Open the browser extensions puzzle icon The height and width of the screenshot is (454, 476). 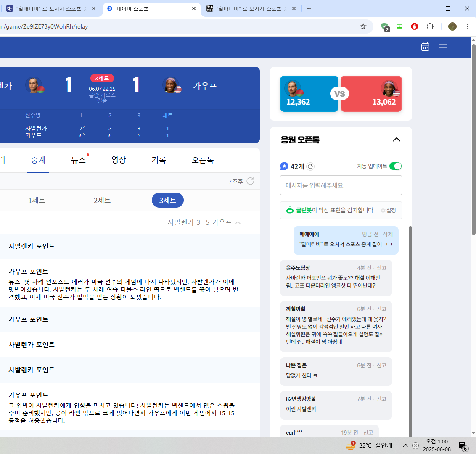coord(430,26)
